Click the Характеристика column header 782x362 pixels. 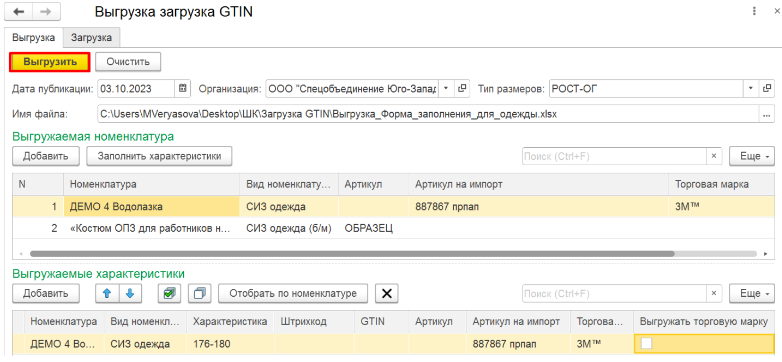(x=231, y=322)
